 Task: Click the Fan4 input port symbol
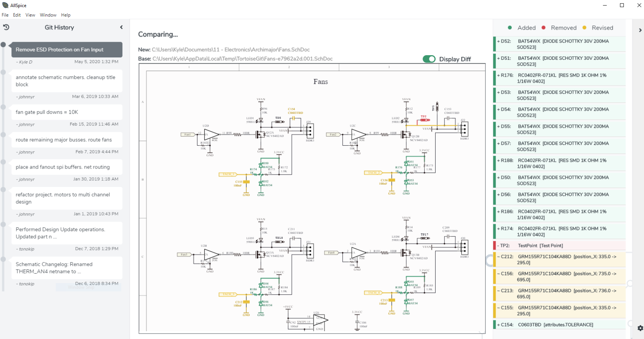pyautogui.click(x=332, y=253)
